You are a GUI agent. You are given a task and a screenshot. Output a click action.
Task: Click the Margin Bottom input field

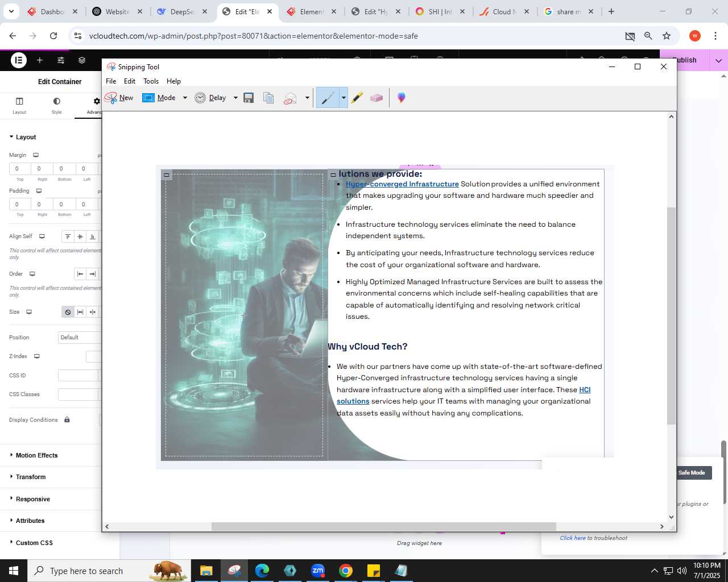coord(64,169)
